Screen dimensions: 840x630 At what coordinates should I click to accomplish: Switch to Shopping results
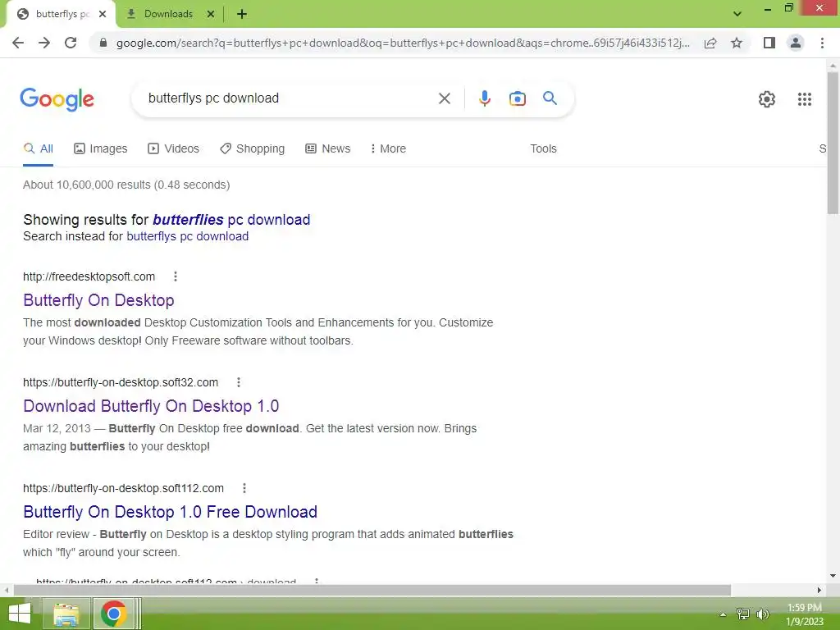[253, 148]
